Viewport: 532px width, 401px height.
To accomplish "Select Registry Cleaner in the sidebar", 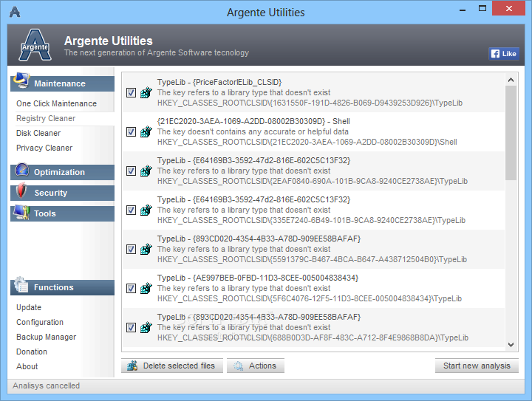I will point(46,118).
